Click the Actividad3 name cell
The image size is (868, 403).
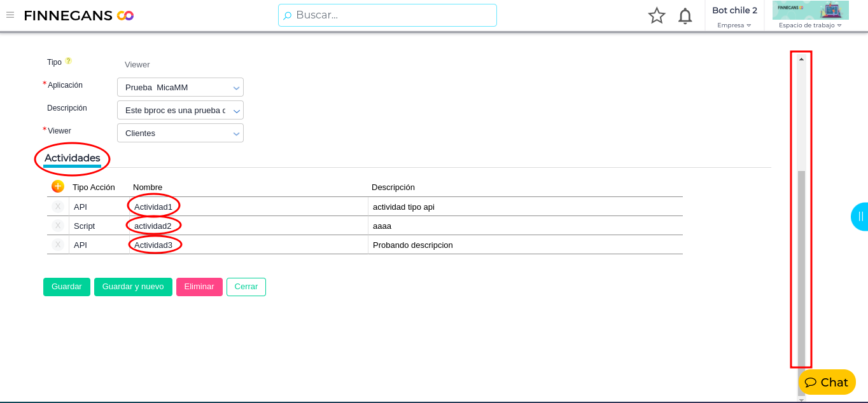pyautogui.click(x=248, y=245)
